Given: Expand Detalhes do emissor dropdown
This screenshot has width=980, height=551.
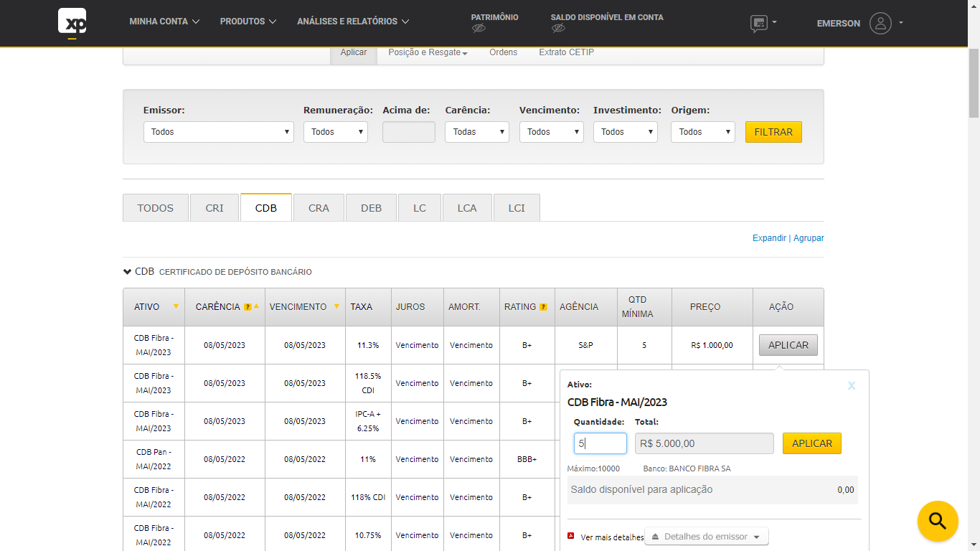Looking at the screenshot, I should [x=707, y=537].
